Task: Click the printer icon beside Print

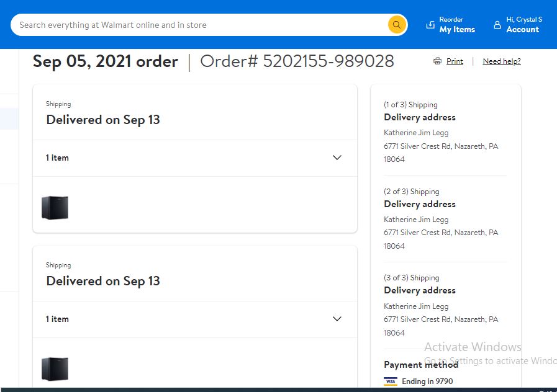Action: (437, 61)
